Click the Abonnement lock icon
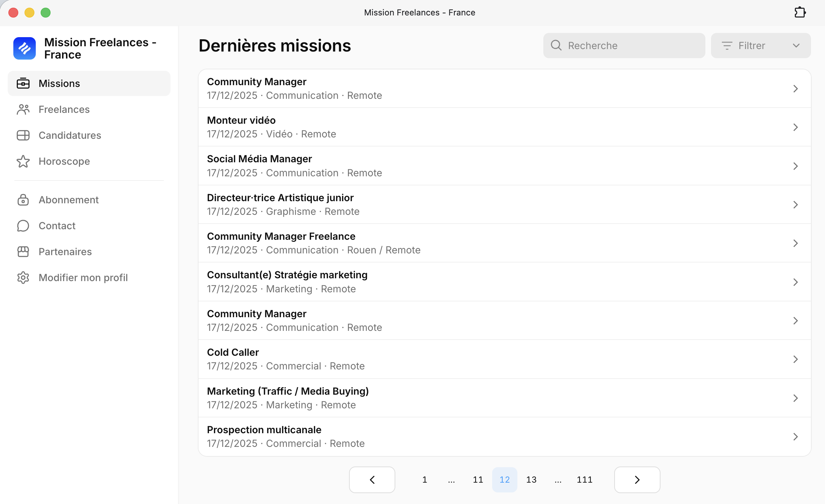The width and height of the screenshot is (825, 504). pos(23,200)
